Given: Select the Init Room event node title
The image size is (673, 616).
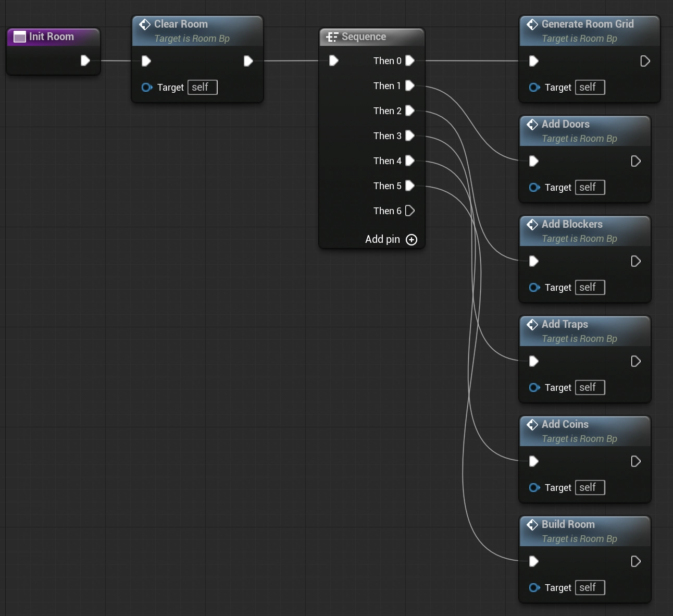Looking at the screenshot, I should [51, 37].
